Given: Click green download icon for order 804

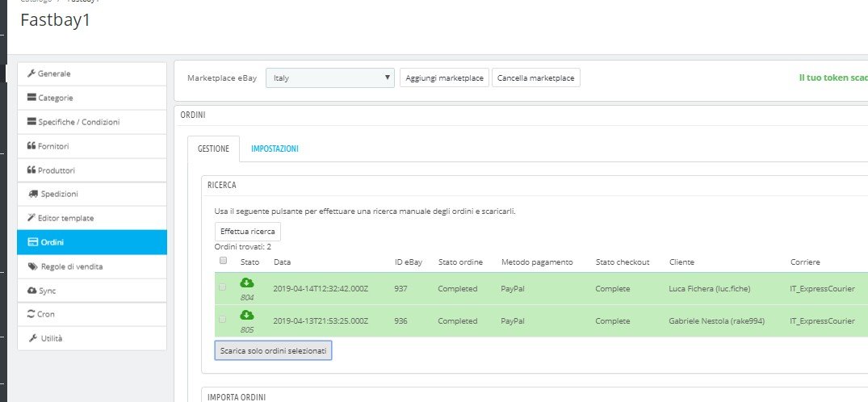Looking at the screenshot, I should tap(247, 283).
